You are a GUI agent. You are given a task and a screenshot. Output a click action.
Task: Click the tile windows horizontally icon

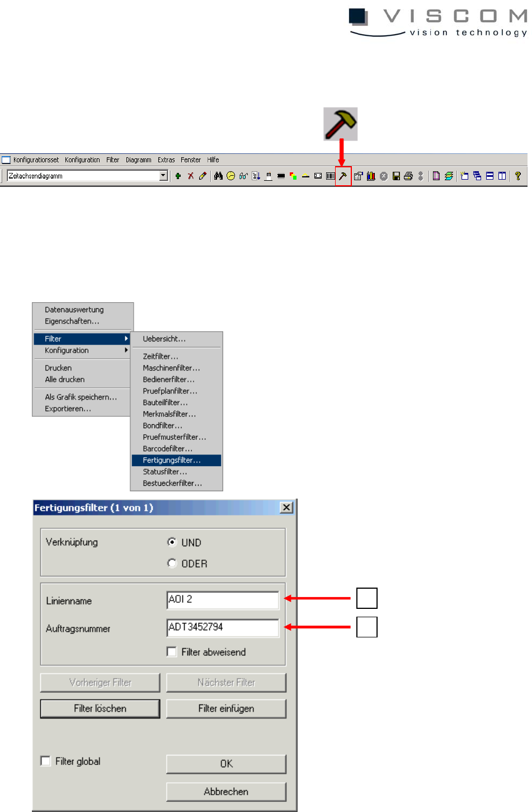coord(489,176)
